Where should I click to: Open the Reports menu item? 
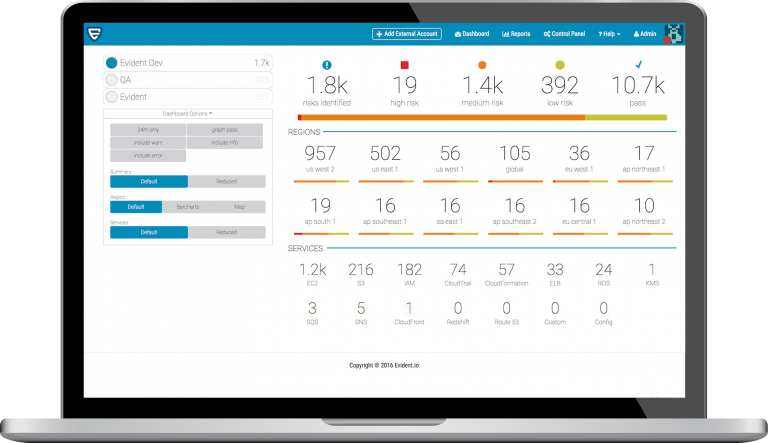pyautogui.click(x=516, y=34)
